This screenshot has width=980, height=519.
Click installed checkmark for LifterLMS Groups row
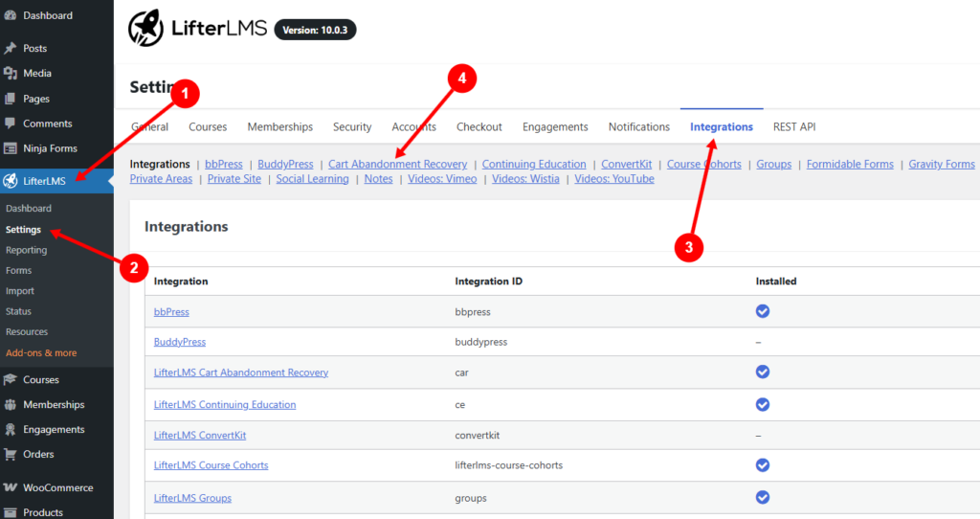click(x=763, y=498)
